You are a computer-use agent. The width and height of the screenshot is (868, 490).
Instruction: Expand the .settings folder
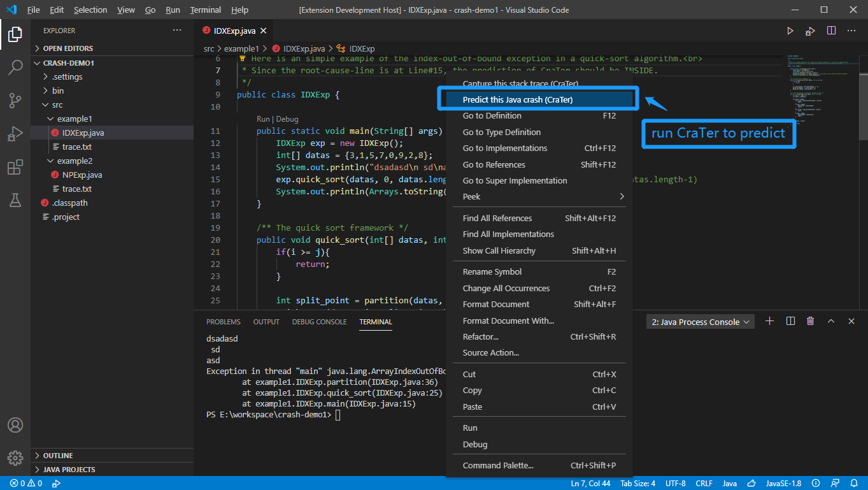[112, 76]
